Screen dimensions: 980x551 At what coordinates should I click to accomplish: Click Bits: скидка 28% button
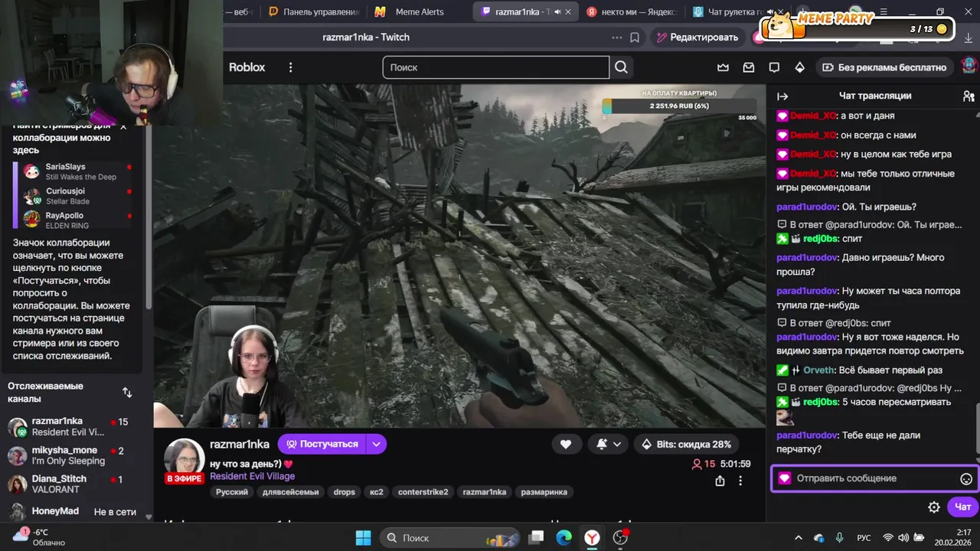tap(686, 444)
